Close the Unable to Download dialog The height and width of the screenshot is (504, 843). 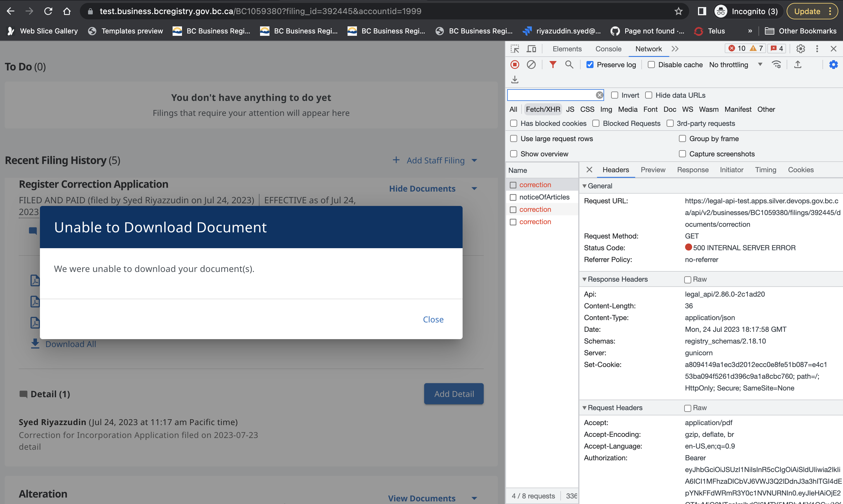433,319
